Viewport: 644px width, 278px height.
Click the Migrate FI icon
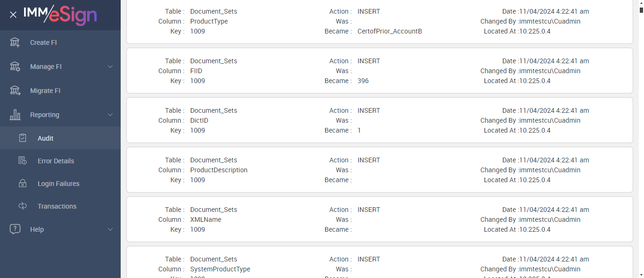point(15,91)
